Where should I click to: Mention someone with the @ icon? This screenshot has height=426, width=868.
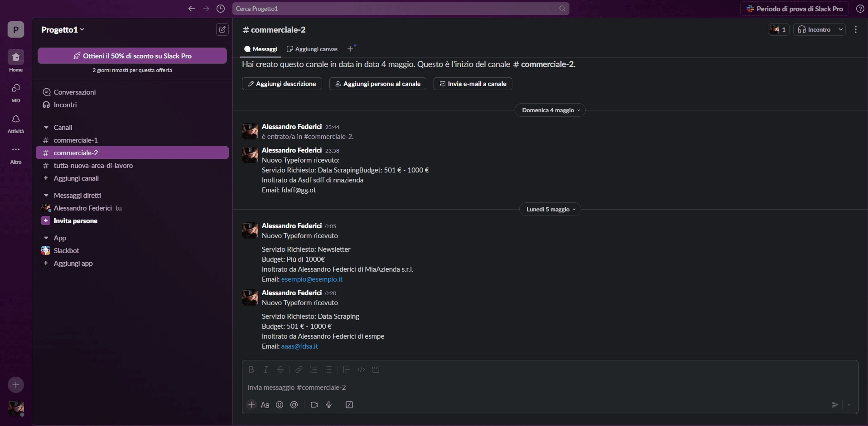294,405
